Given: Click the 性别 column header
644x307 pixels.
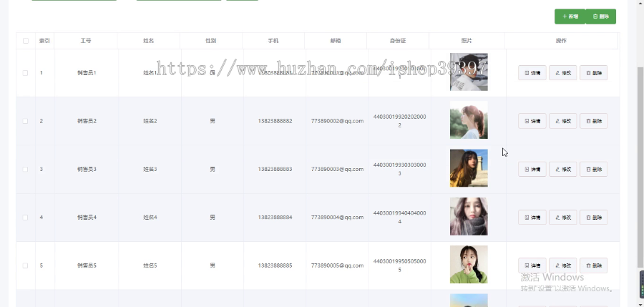Looking at the screenshot, I should point(210,41).
